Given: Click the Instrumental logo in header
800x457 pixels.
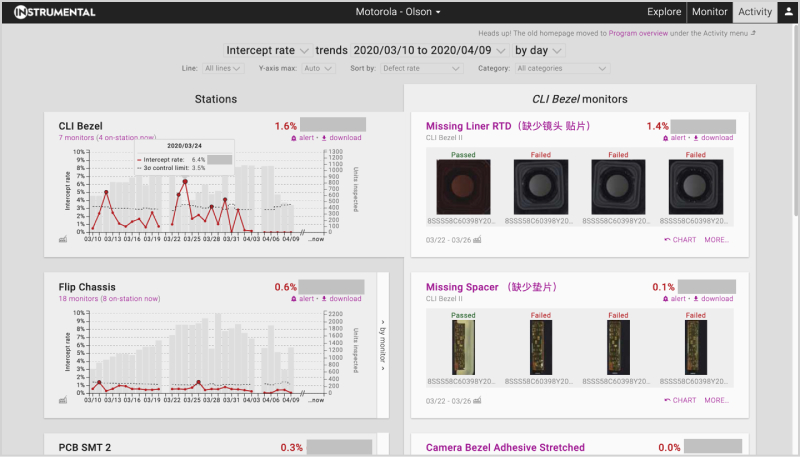Looking at the screenshot, I should tap(55, 12).
